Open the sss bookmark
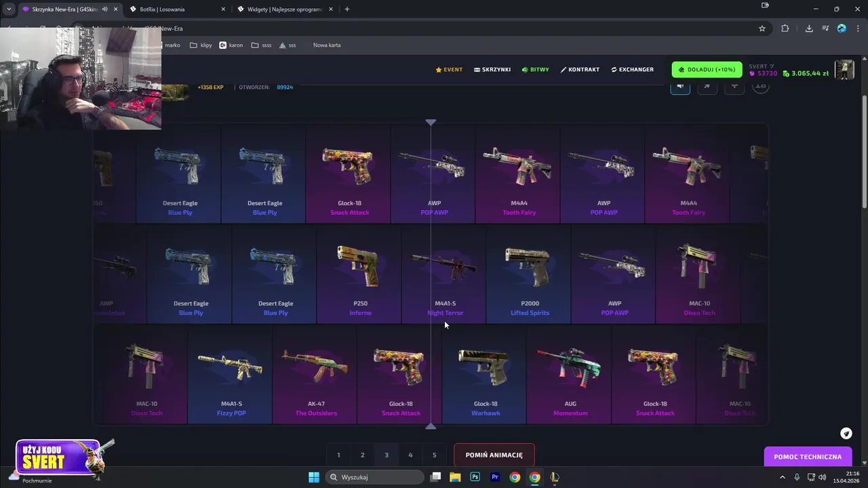Image resolution: width=868 pixels, height=488 pixels. [288, 45]
